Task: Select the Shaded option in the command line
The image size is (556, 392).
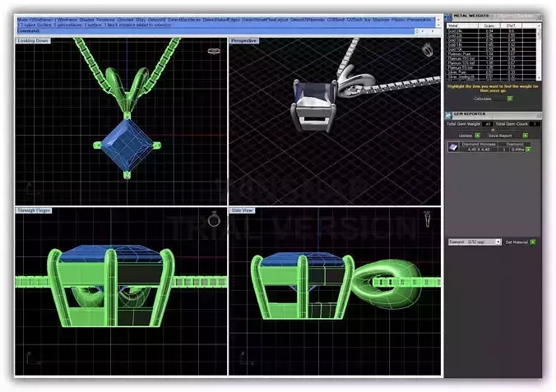Action: pos(86,20)
